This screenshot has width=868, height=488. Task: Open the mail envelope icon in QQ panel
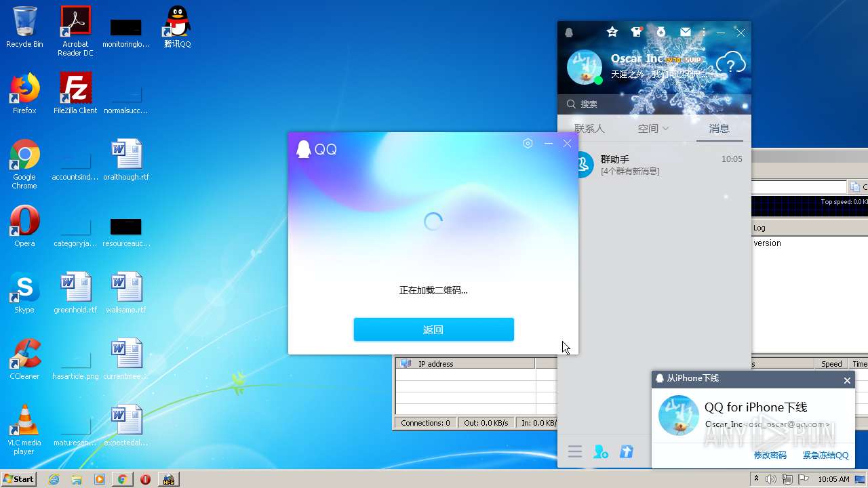[686, 32]
